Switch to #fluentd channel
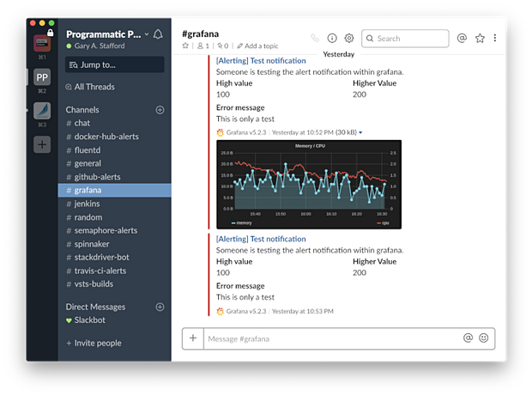The height and width of the screenshot is (396, 532). point(115,150)
